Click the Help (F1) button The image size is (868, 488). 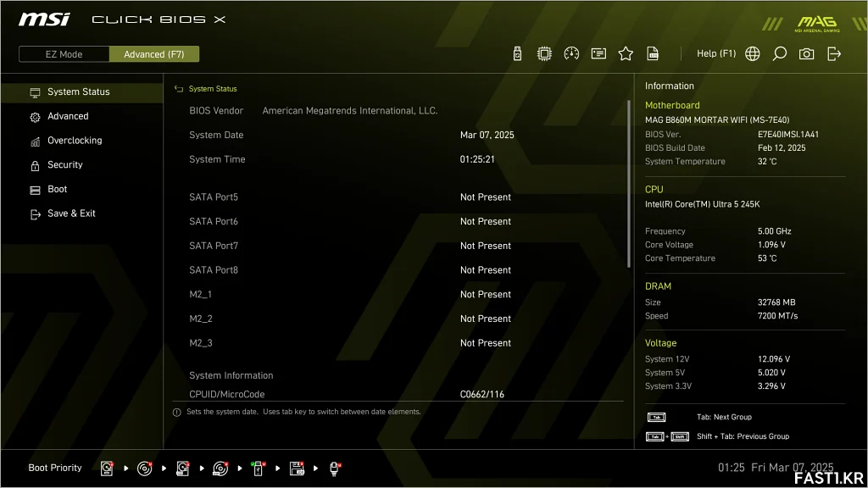716,53
